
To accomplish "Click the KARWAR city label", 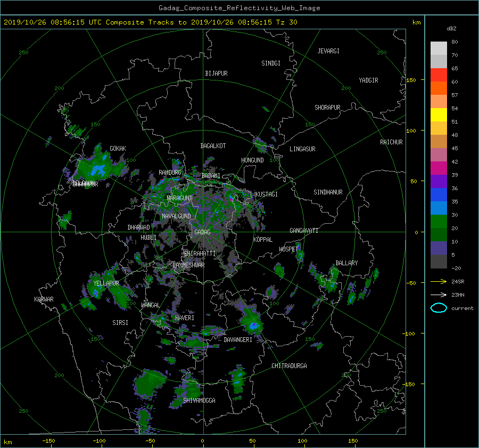I will (44, 299).
